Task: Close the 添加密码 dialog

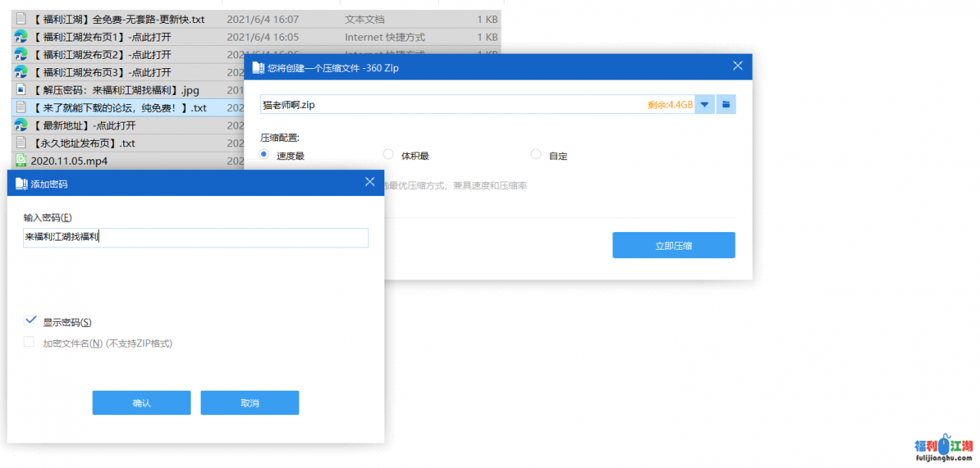Action: (370, 182)
